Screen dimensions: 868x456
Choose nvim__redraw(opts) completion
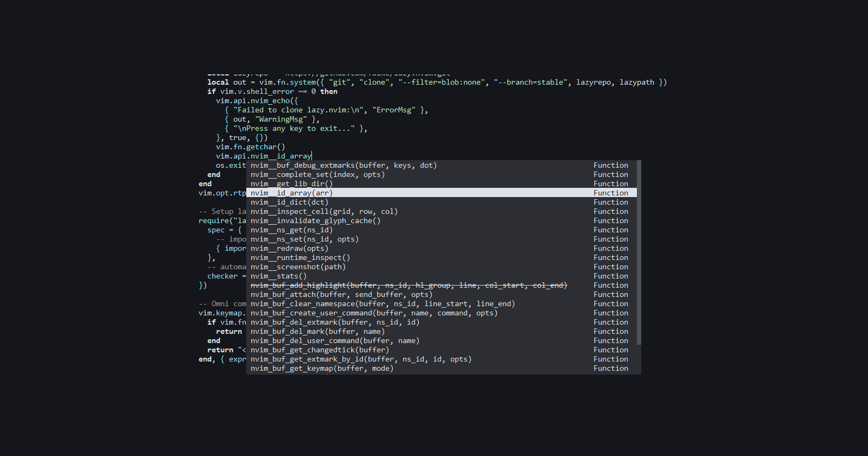442,248
